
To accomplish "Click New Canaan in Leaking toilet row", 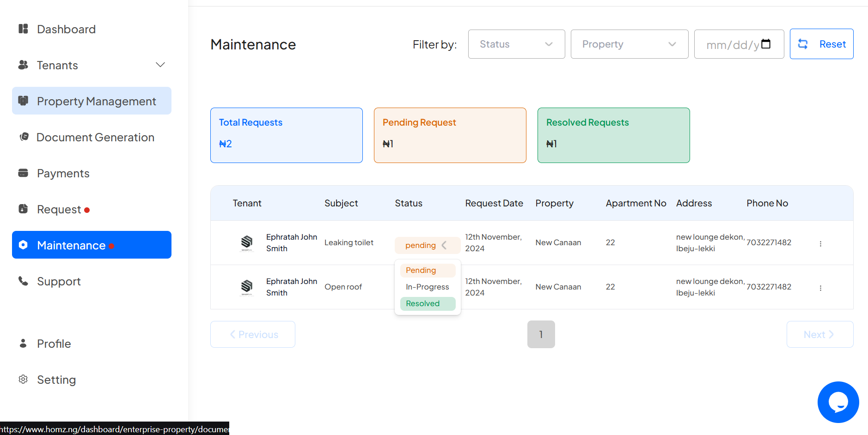I will coord(558,242).
